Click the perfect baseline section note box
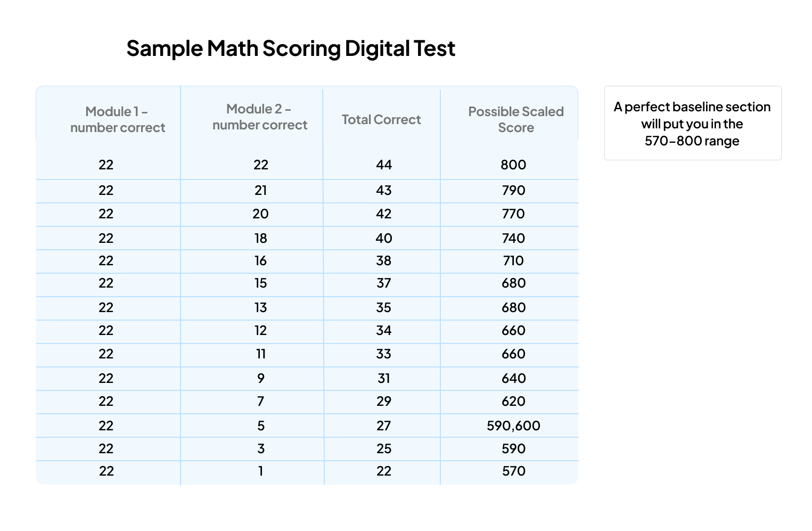The width and height of the screenshot is (812, 531). pos(692,124)
